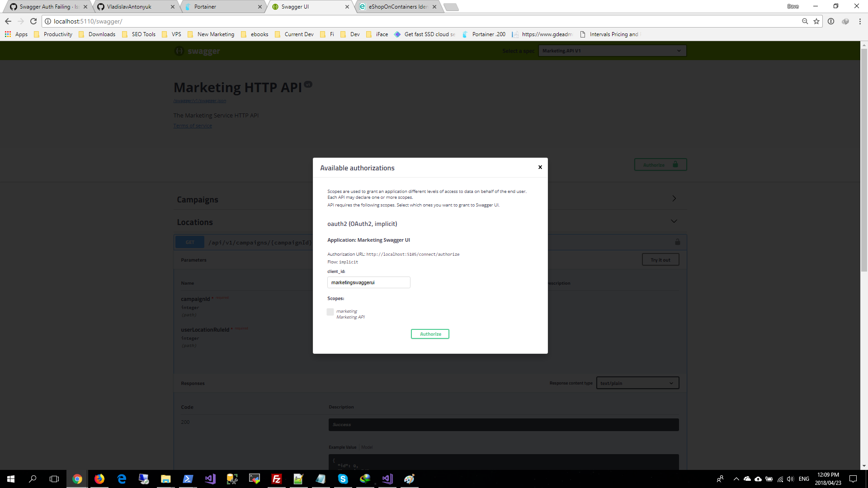Open the Get fast SSD cloud bookmark
This screenshot has height=488, width=868.
pos(425,34)
